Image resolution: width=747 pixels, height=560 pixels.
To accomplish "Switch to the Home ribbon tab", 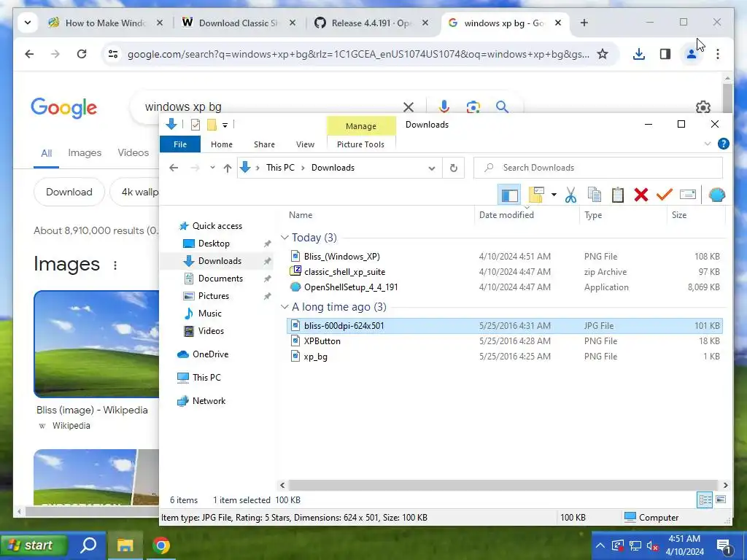I will (222, 144).
